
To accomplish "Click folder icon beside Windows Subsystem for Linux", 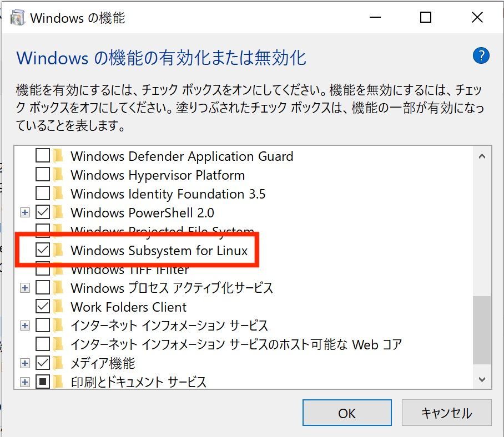I will (x=58, y=250).
